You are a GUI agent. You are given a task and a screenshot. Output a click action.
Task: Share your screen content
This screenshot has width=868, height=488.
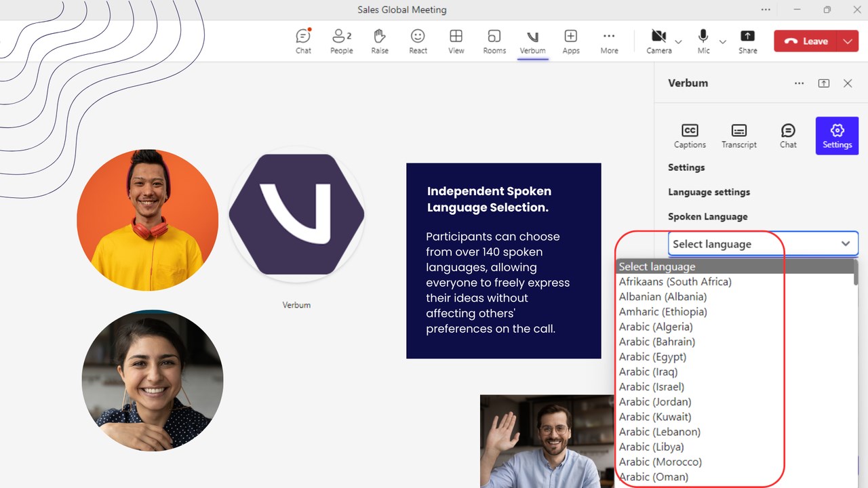click(x=748, y=41)
